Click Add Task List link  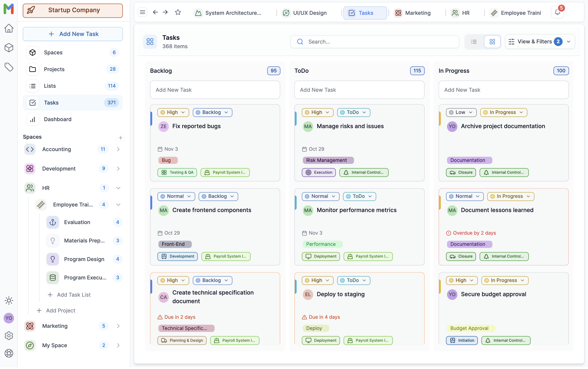(69, 295)
